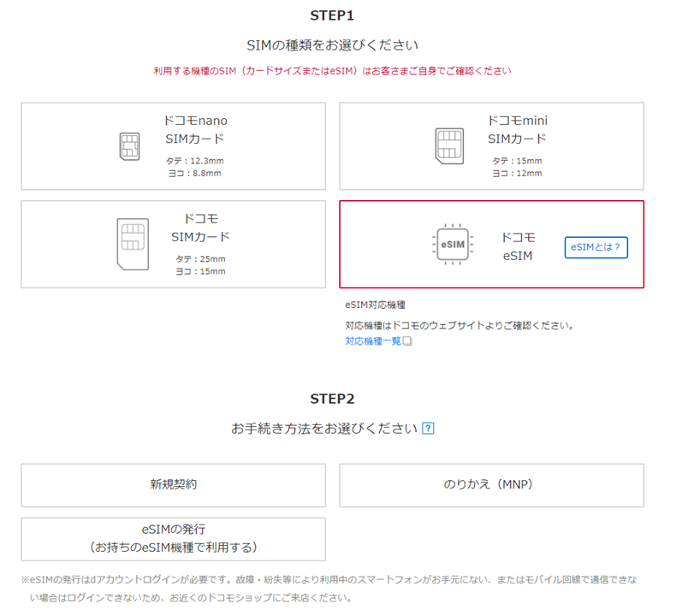Click the ※eSIMの発行 footnote text

click(329, 589)
